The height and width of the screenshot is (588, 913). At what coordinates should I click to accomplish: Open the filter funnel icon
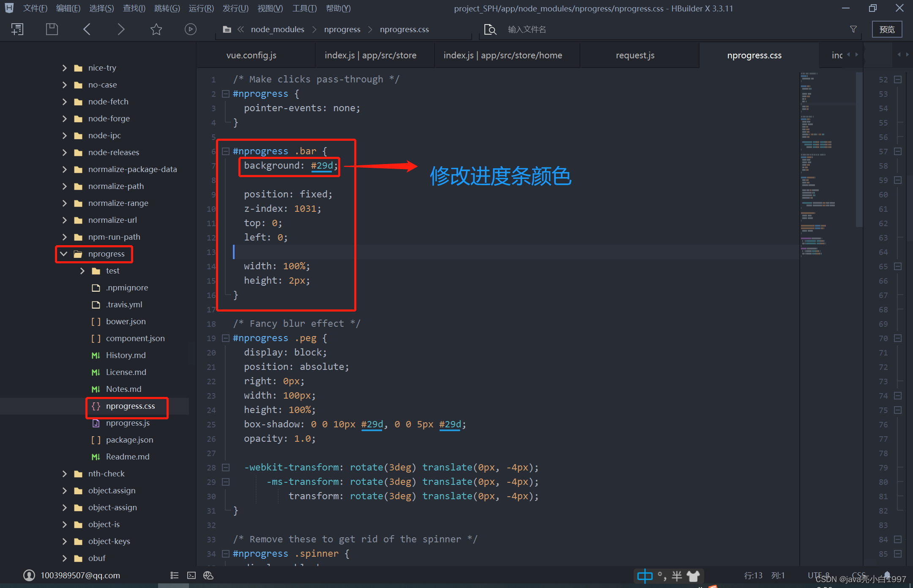pos(853,29)
